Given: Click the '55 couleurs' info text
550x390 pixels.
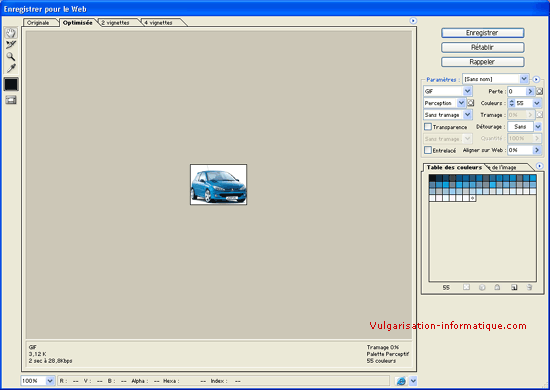Looking at the screenshot, I should 381,361.
